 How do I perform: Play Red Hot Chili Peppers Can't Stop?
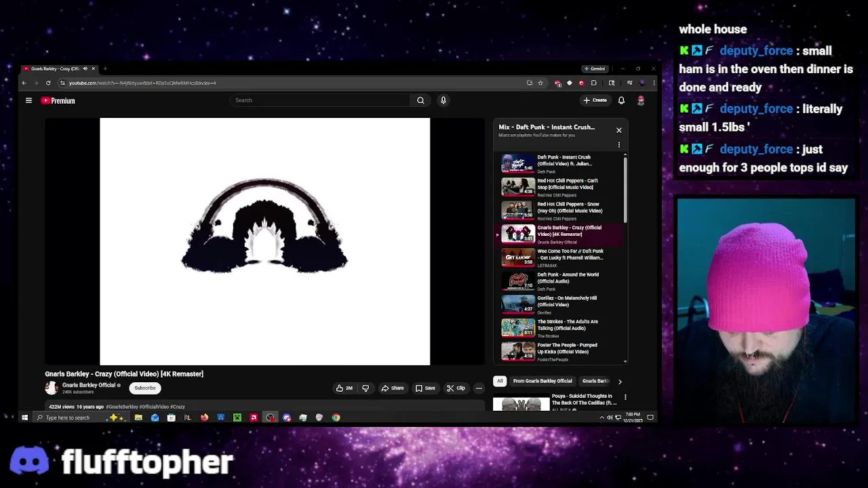coord(560,187)
